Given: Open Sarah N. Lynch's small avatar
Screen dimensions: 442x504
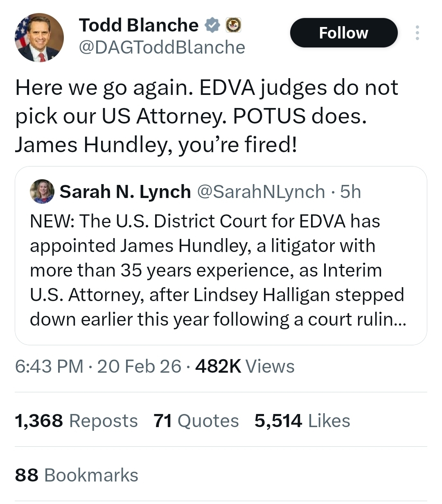Looking at the screenshot, I should click(42, 191).
